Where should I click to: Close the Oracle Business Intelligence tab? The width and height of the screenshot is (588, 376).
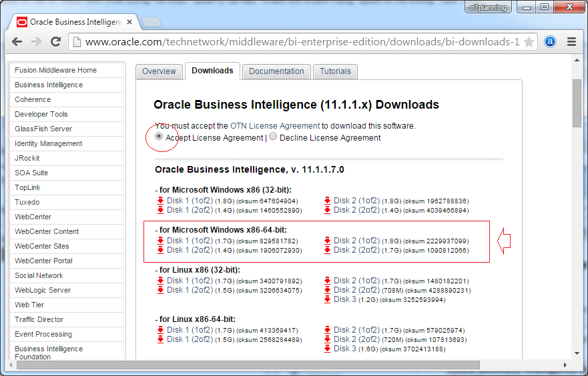[x=129, y=22]
